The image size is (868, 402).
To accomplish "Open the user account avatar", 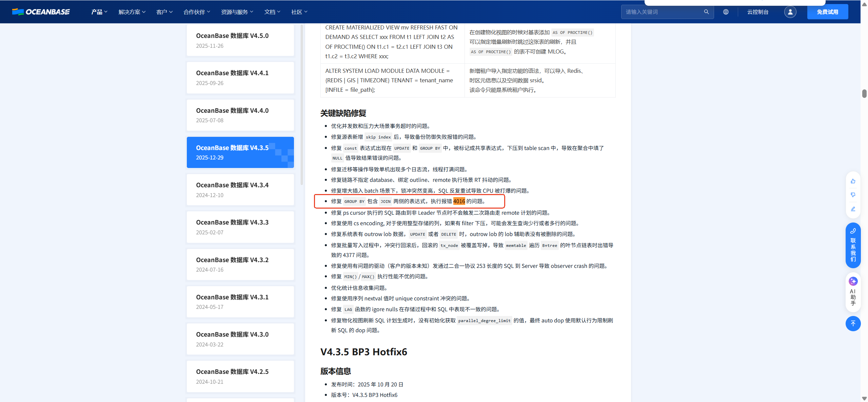I will [x=790, y=12].
